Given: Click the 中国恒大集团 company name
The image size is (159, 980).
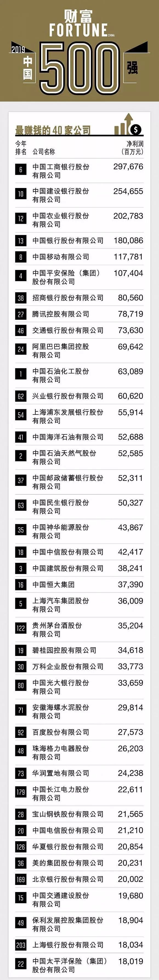Looking at the screenshot, I should point(53,584).
